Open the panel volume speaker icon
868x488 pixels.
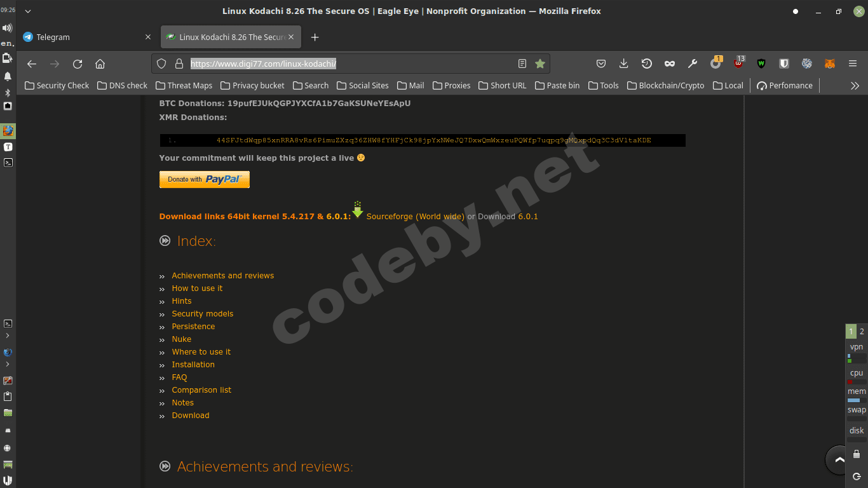[8, 28]
